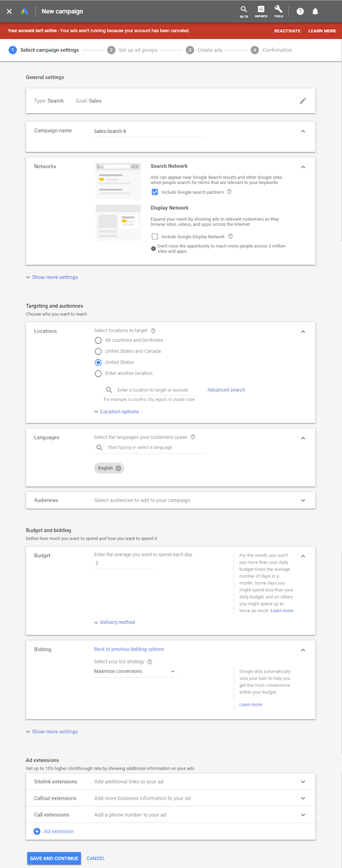This screenshot has width=342, height=868.
Task: Click the Google Ads logo
Action: click(x=25, y=11)
